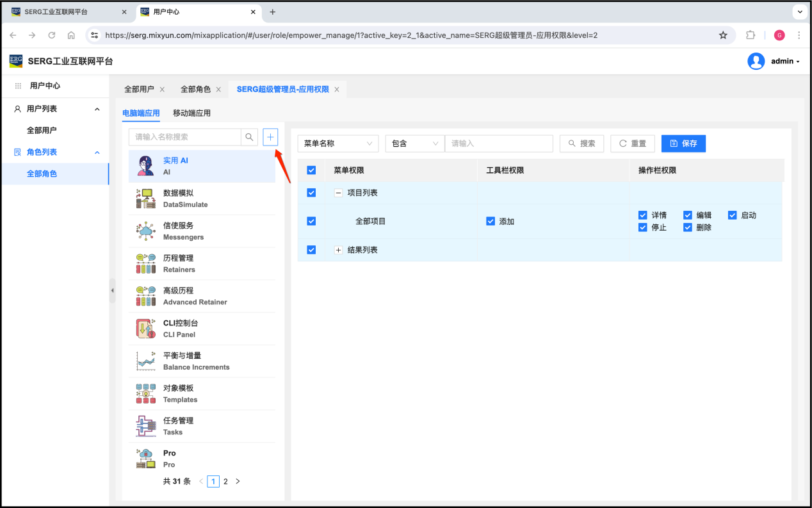Switch to the 移动端应用 tab
The width and height of the screenshot is (812, 508).
click(x=191, y=113)
